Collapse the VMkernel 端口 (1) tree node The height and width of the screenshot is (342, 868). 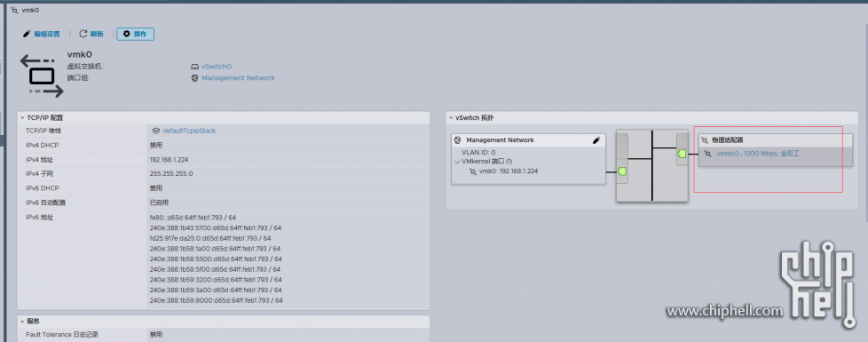click(457, 162)
